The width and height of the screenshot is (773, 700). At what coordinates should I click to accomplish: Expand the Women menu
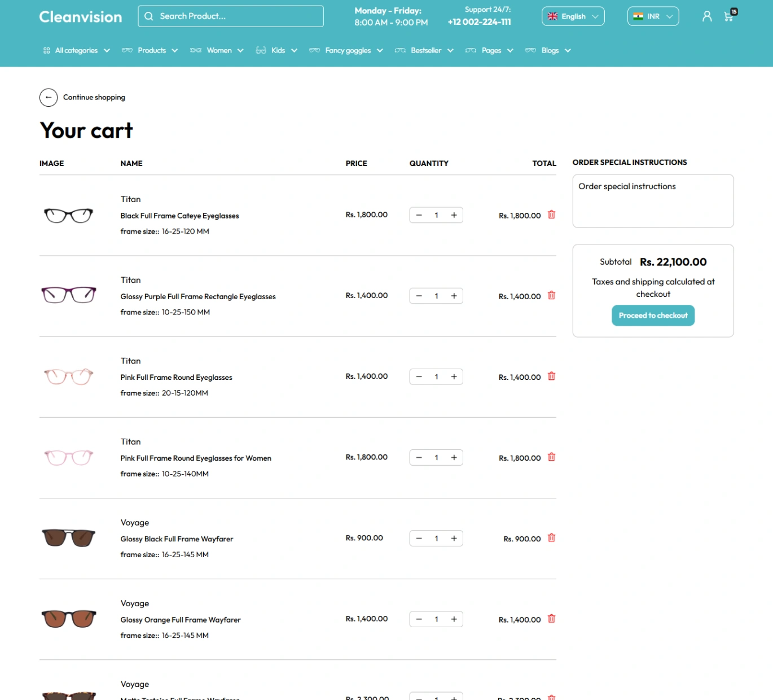tap(217, 50)
